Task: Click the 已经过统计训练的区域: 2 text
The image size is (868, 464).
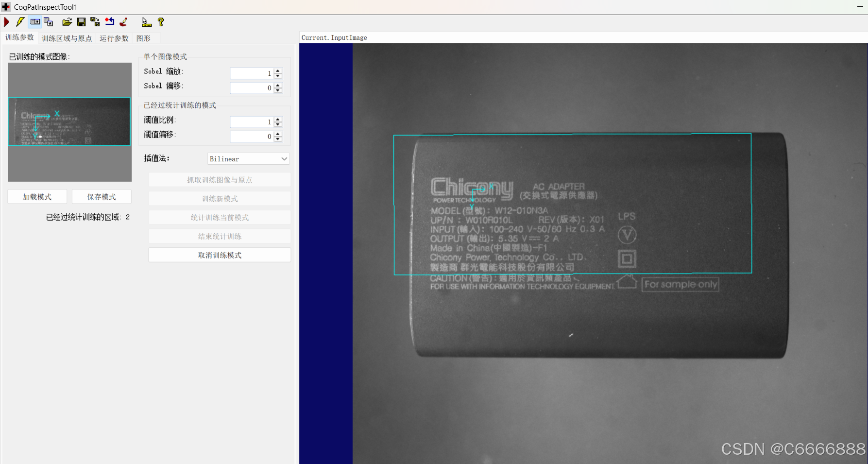Action: tap(88, 217)
